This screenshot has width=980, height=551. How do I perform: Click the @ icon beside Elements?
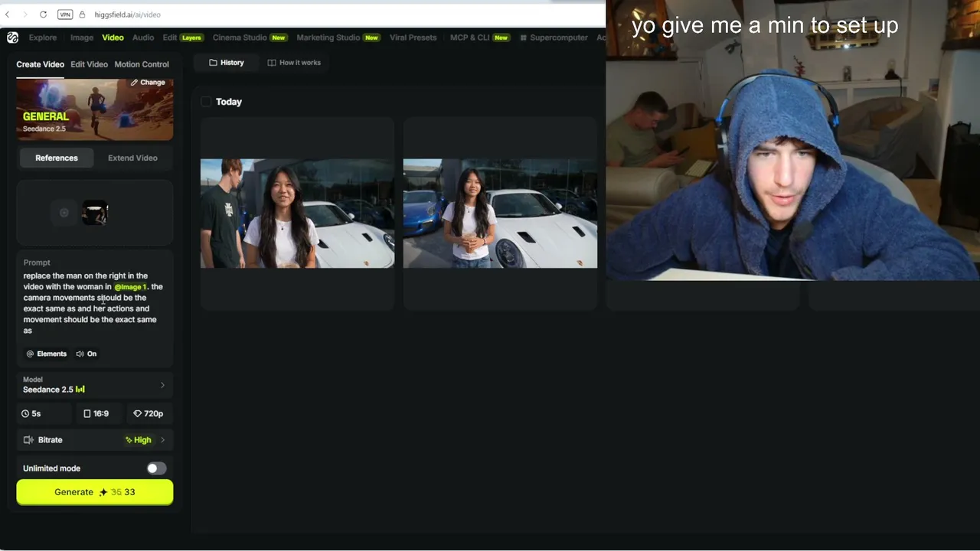point(30,354)
